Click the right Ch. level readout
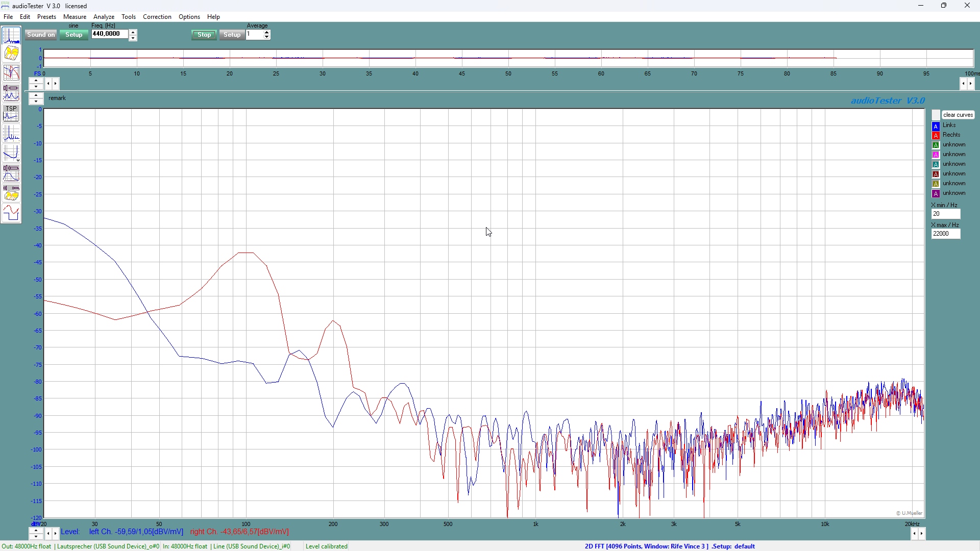 239,532
